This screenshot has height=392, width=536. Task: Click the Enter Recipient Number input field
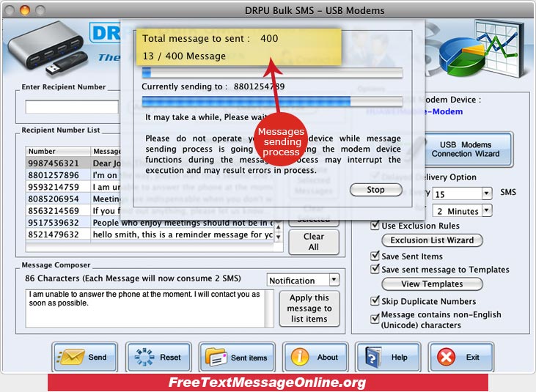click(72, 107)
